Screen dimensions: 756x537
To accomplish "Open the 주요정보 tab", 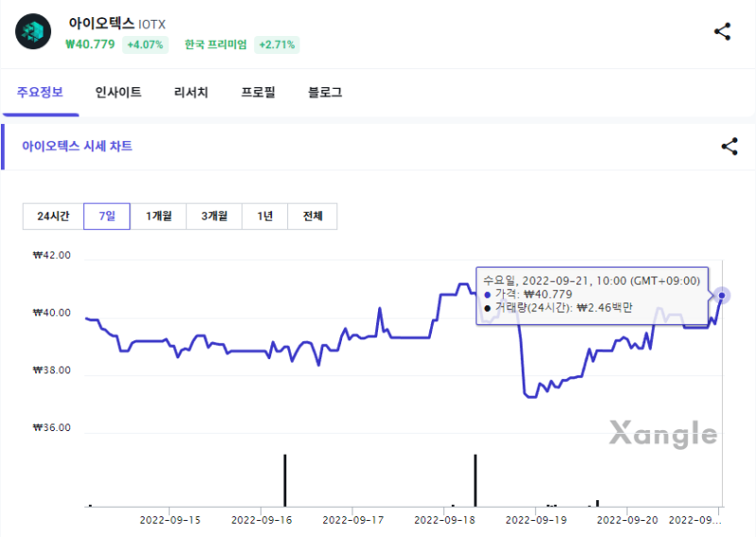I will 40,92.
